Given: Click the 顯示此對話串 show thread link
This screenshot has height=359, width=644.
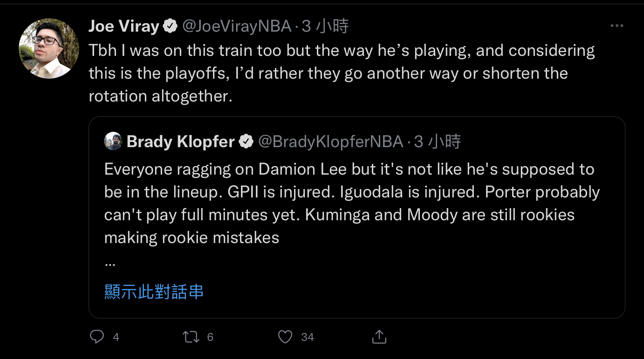Looking at the screenshot, I should [154, 291].
